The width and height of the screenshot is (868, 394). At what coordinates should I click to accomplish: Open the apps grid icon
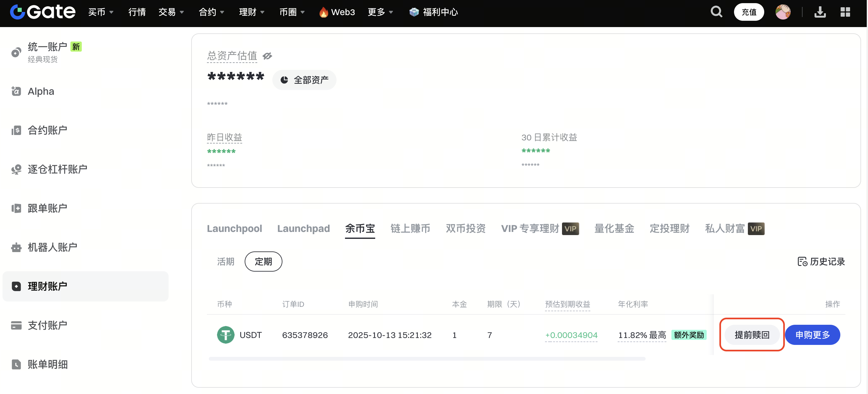click(x=845, y=12)
